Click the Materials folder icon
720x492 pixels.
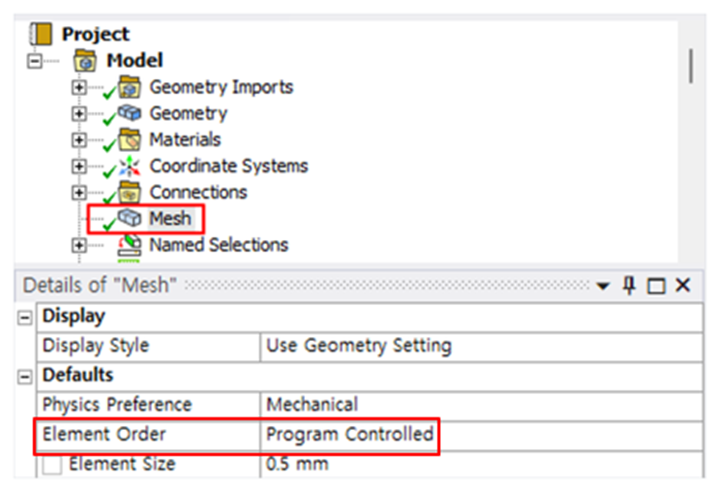pos(129,139)
